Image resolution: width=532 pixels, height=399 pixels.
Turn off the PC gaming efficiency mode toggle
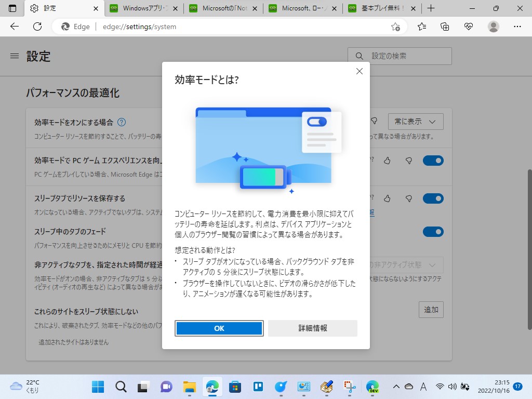[433, 161]
